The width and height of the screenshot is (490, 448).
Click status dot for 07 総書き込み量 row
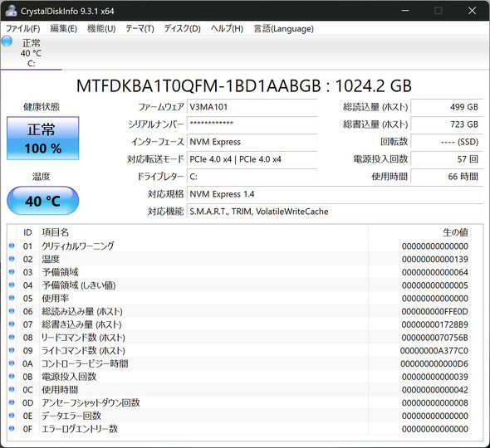point(12,324)
